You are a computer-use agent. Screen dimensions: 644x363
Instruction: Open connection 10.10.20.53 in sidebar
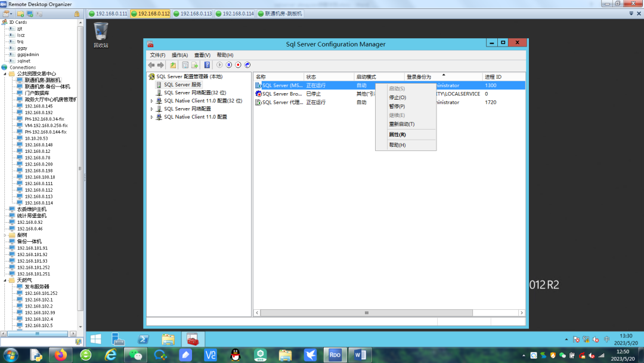click(x=36, y=139)
